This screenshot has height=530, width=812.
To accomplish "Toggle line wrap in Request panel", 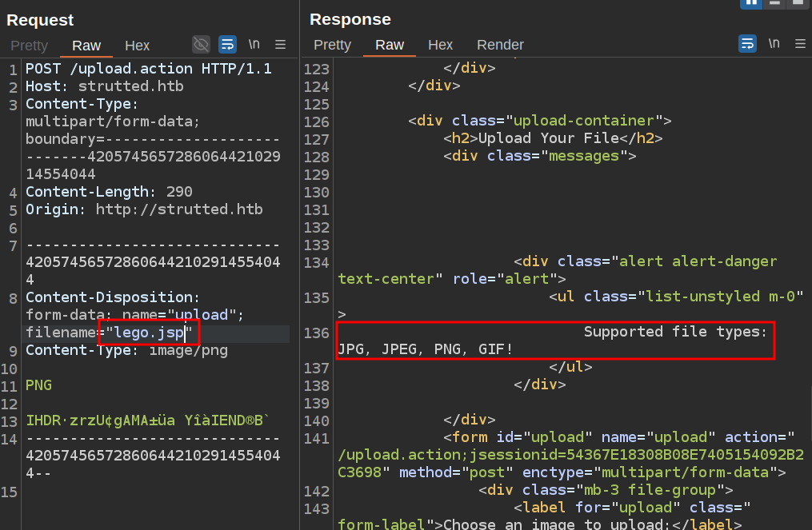I will point(227,45).
